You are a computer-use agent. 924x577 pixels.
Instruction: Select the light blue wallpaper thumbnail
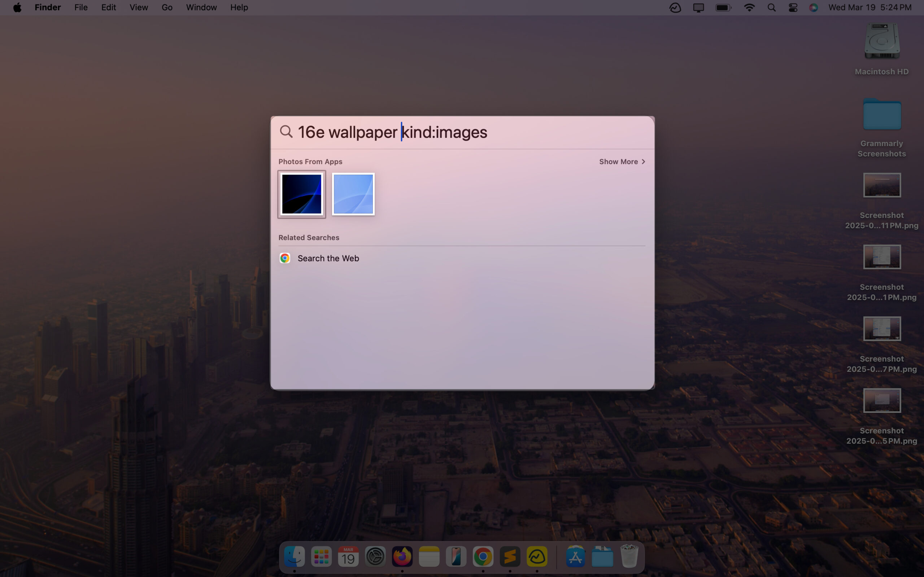point(353,194)
